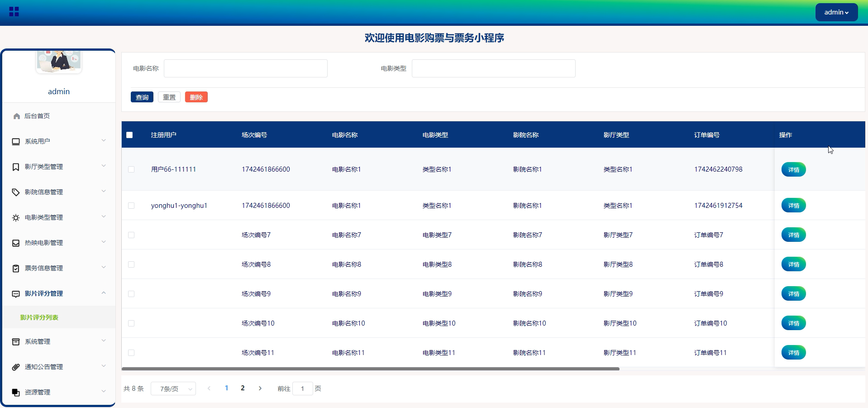Image resolution: width=868 pixels, height=408 pixels.
Task: Open the 7条/页 page size dropdown
Action: [x=173, y=389]
